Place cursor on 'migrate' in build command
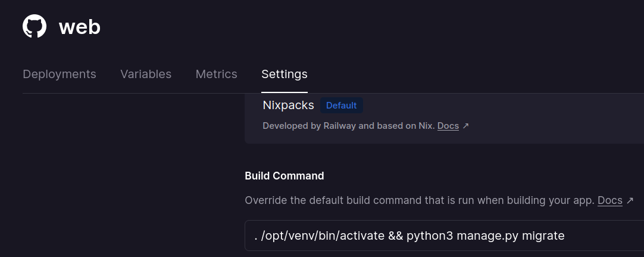The height and width of the screenshot is (257, 644). pyautogui.click(x=543, y=236)
